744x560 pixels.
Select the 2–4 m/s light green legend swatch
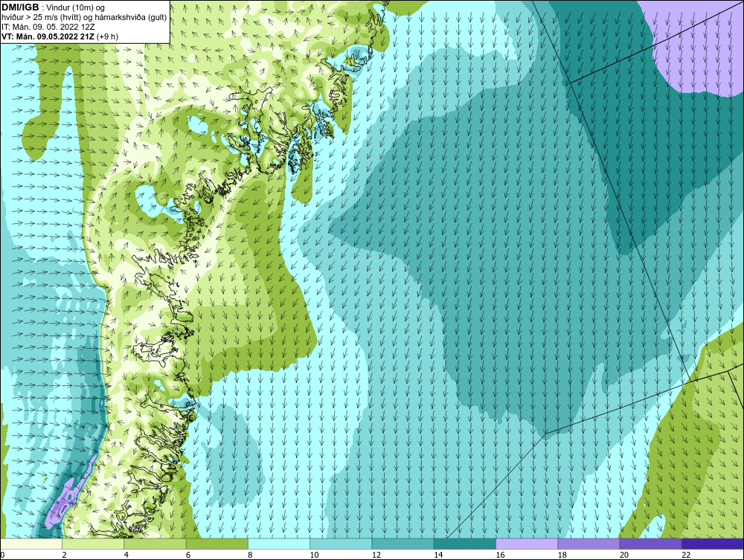click(x=93, y=544)
